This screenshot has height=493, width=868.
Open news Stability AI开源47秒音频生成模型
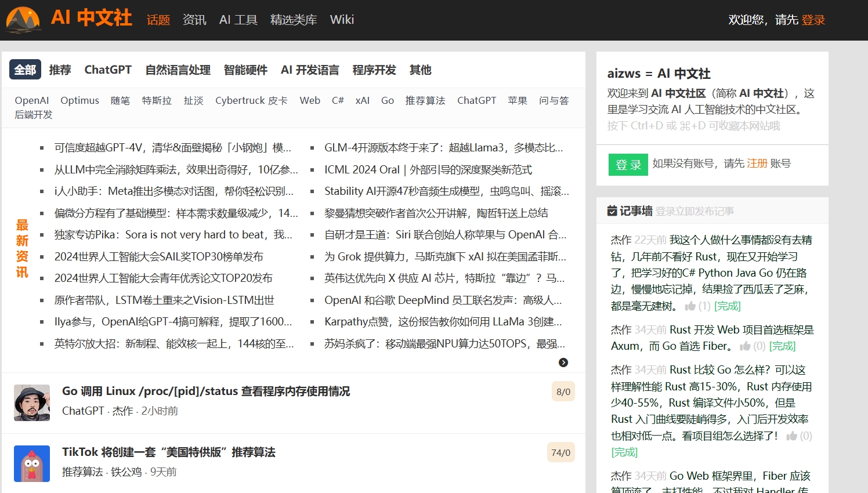(447, 191)
